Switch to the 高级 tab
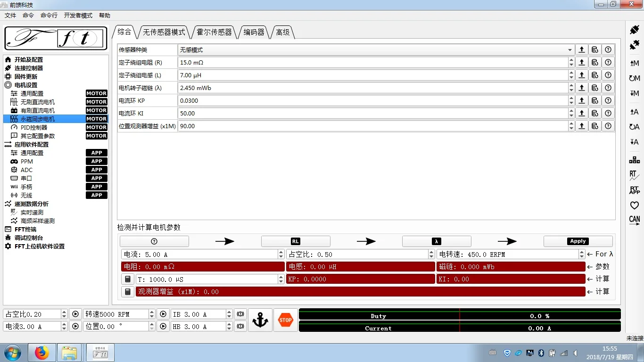The width and height of the screenshot is (644, 362). pyautogui.click(x=283, y=32)
